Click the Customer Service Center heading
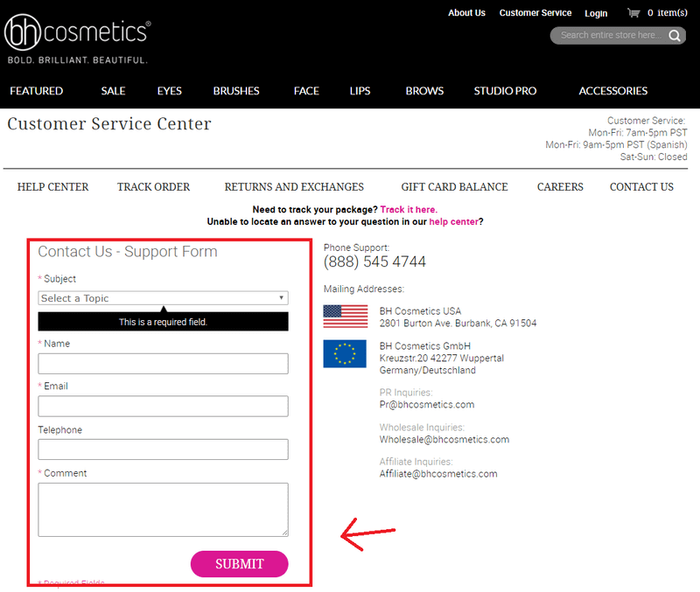The image size is (700, 592). tap(109, 124)
